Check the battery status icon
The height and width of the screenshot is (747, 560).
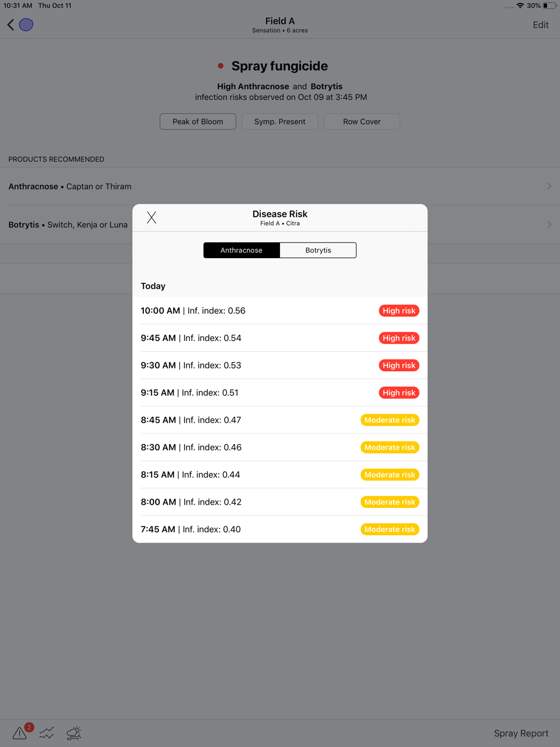(549, 6)
